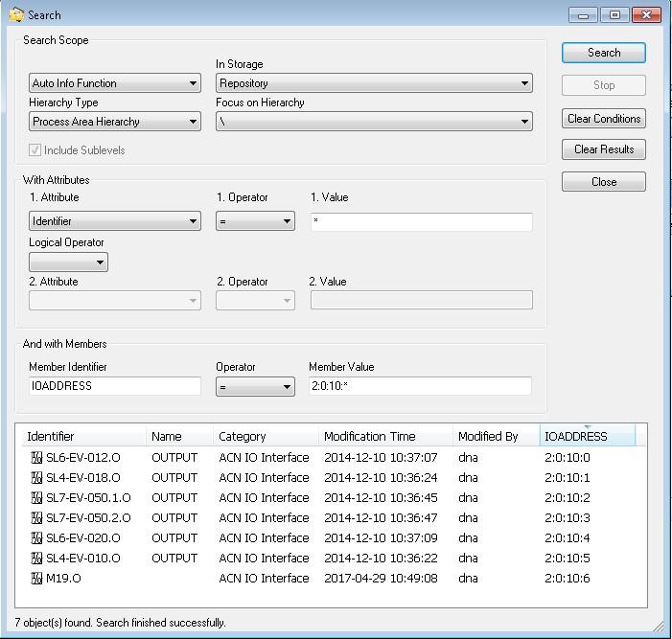The height and width of the screenshot is (639, 672).
Task: Click the 1. Value input field
Action: click(x=421, y=222)
